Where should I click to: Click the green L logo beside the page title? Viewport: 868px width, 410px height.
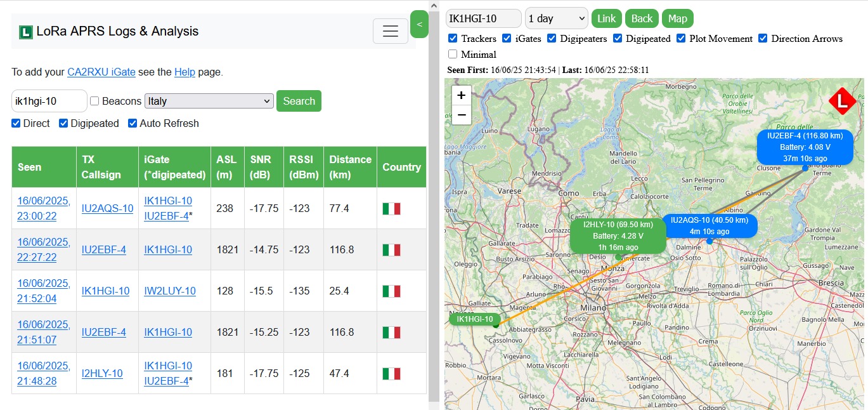(25, 32)
